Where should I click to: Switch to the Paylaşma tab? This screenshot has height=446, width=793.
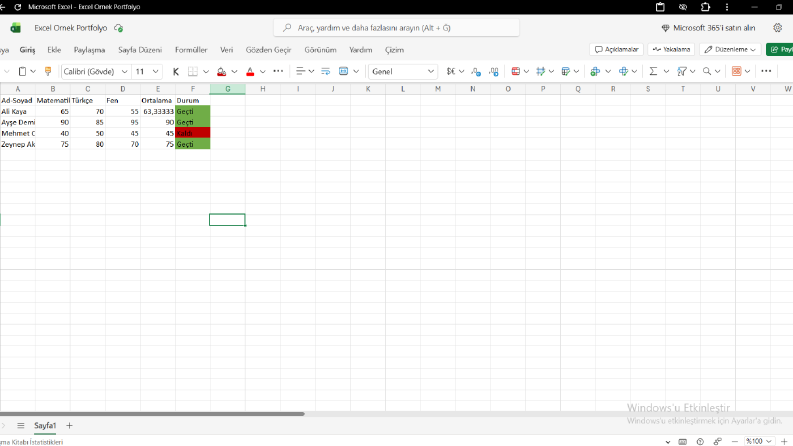[90, 50]
